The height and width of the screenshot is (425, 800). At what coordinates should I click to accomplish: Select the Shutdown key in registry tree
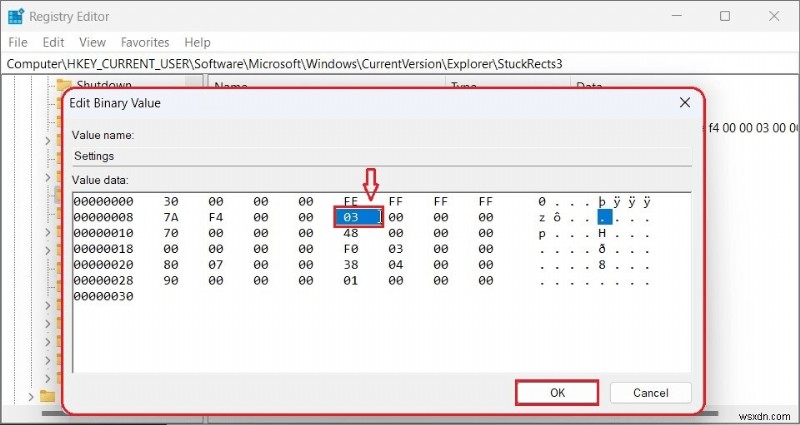point(104,85)
